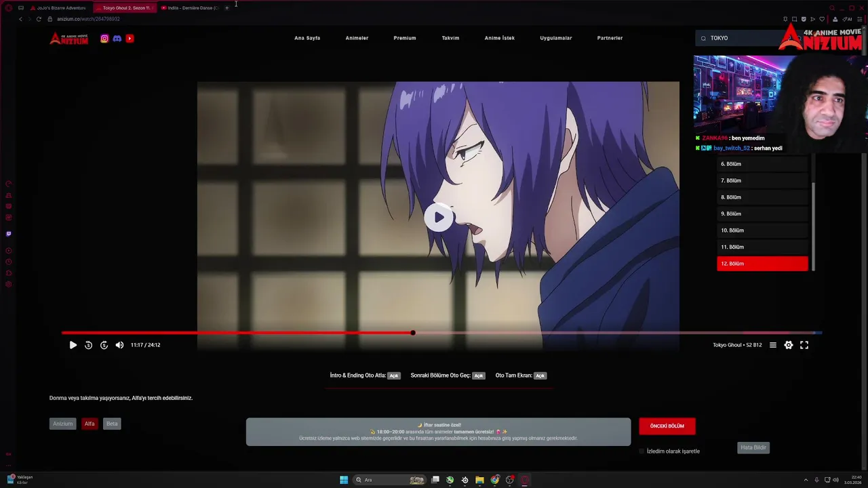Select the highlighted 12. Bölüm episode
The width and height of the screenshot is (868, 488).
[x=762, y=264]
